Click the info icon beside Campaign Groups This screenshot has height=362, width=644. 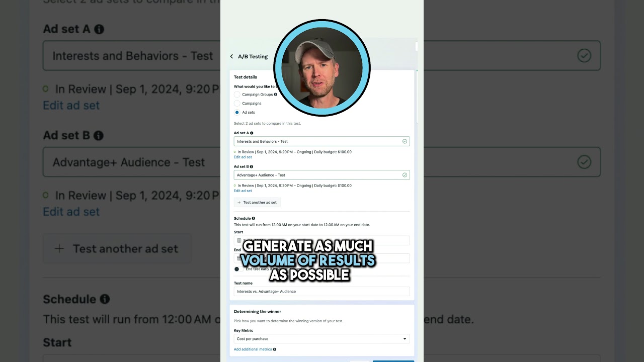pyautogui.click(x=275, y=95)
